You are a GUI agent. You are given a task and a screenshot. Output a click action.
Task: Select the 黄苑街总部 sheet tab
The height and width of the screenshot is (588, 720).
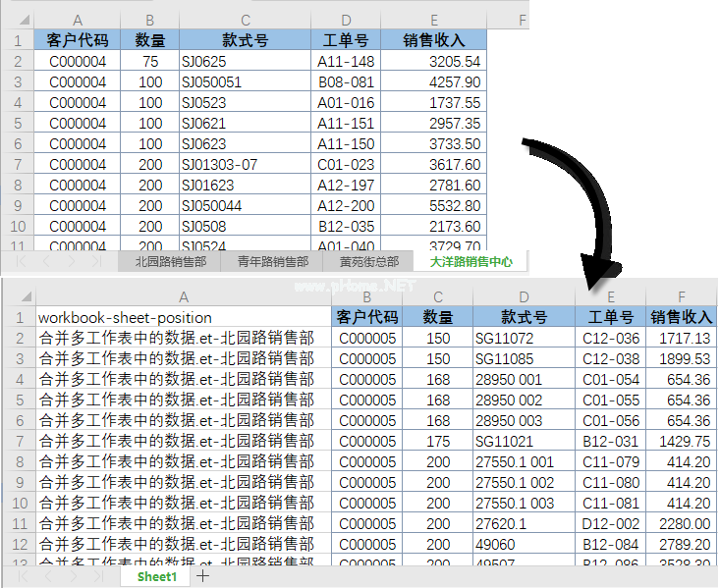369,262
